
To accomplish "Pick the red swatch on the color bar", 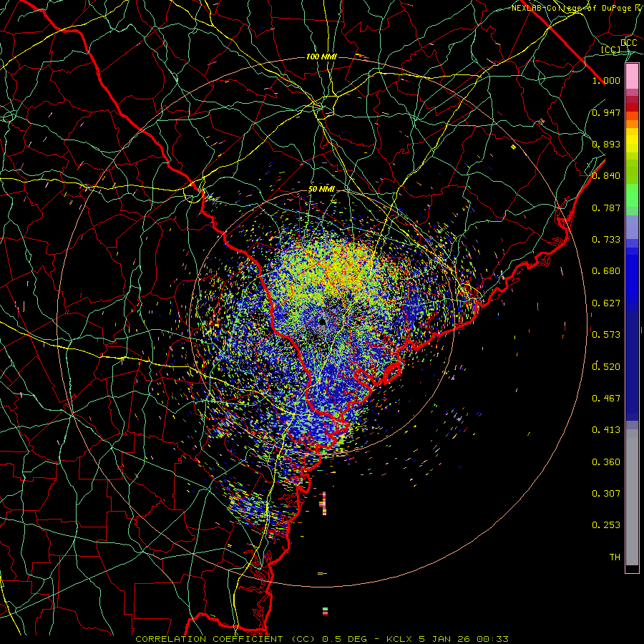I will pyautogui.click(x=632, y=107).
